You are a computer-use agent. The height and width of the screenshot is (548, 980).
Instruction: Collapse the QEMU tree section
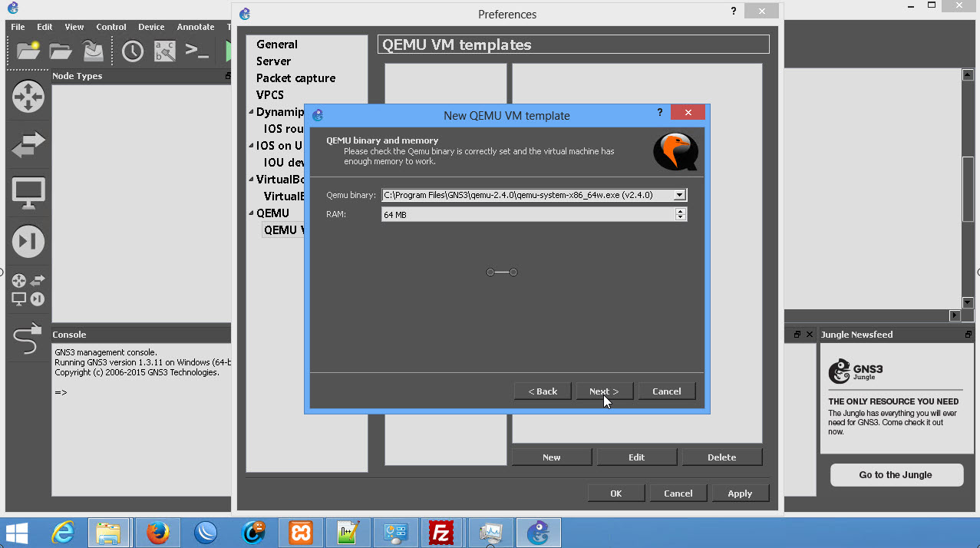point(251,213)
